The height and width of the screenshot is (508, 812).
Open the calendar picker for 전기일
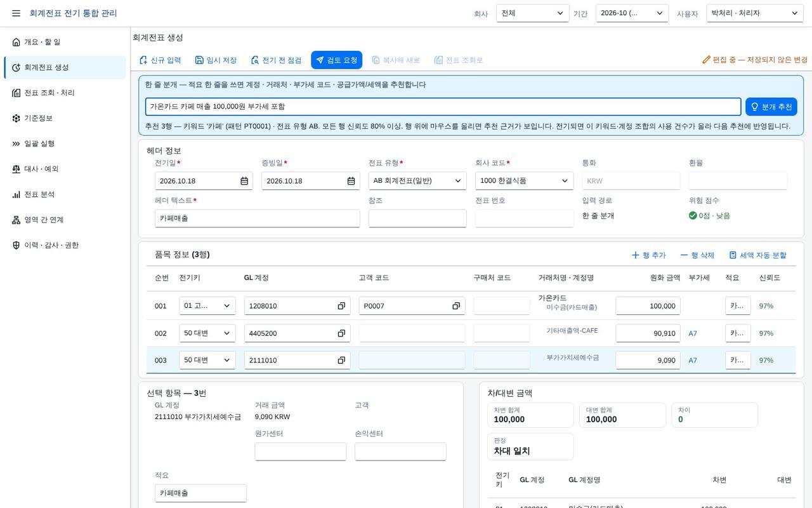pos(244,181)
